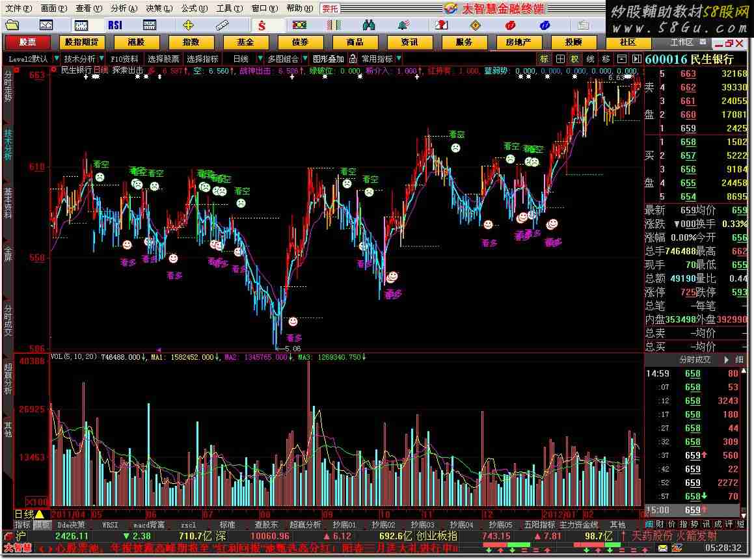Toggle the 价 price view in side panel
754x560 pixels.
click(672, 524)
